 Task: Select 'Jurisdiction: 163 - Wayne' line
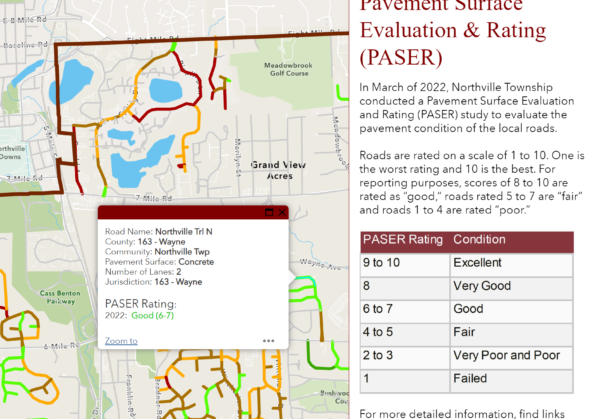(153, 282)
